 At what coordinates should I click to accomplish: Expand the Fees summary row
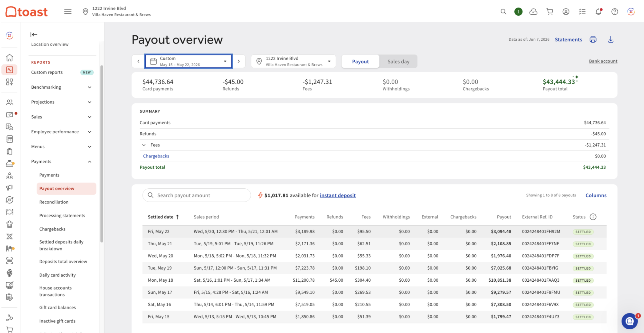pyautogui.click(x=144, y=145)
